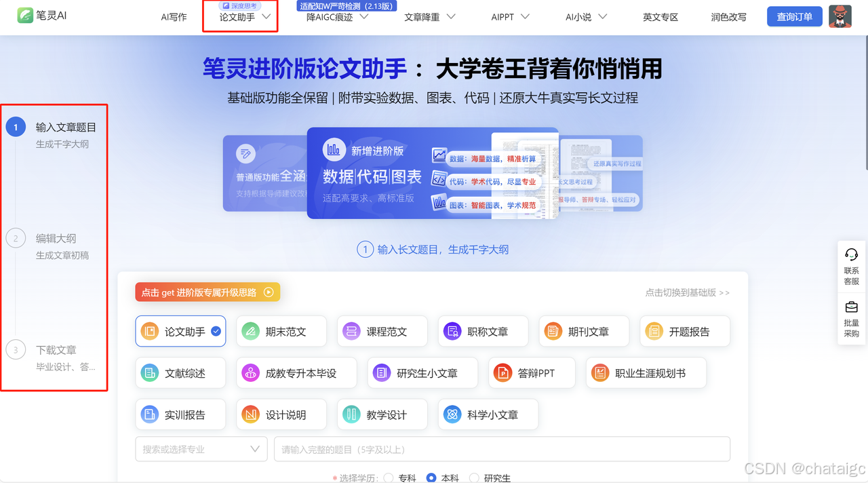
Task: Click the 普通版功能 pencil icon
Action: [x=245, y=154]
